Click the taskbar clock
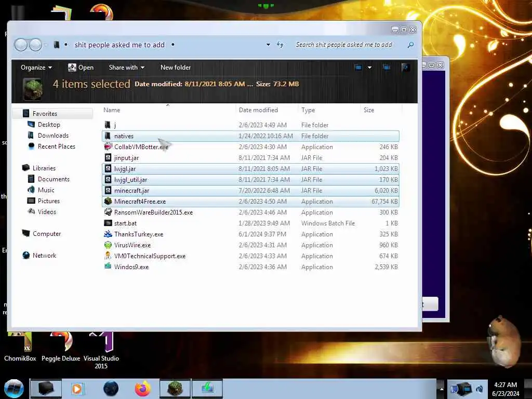 [506, 389]
